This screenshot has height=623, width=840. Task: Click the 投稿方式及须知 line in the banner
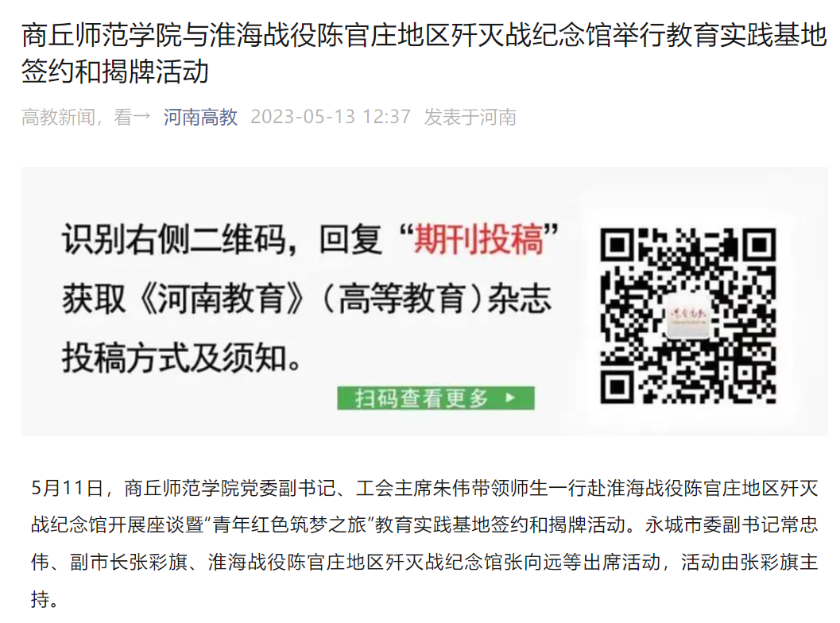(x=182, y=358)
